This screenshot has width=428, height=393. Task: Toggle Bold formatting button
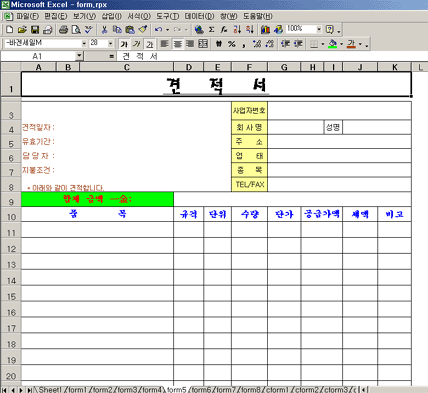click(124, 44)
